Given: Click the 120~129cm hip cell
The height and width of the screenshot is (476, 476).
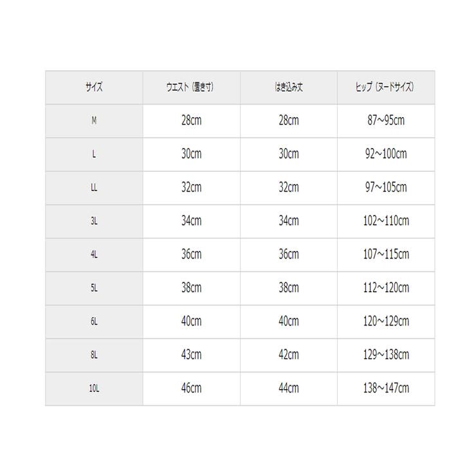Looking at the screenshot, I should (x=385, y=322).
